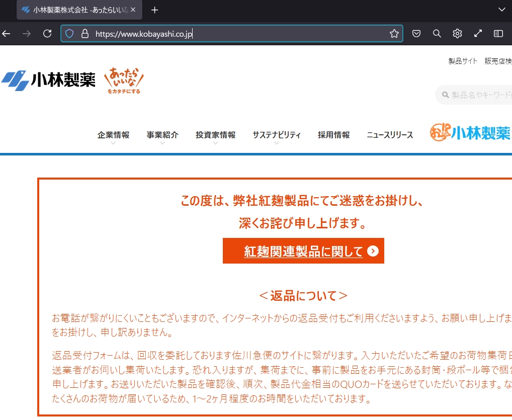Open a new browser tab
This screenshot has height=420, width=512.
pyautogui.click(x=155, y=10)
